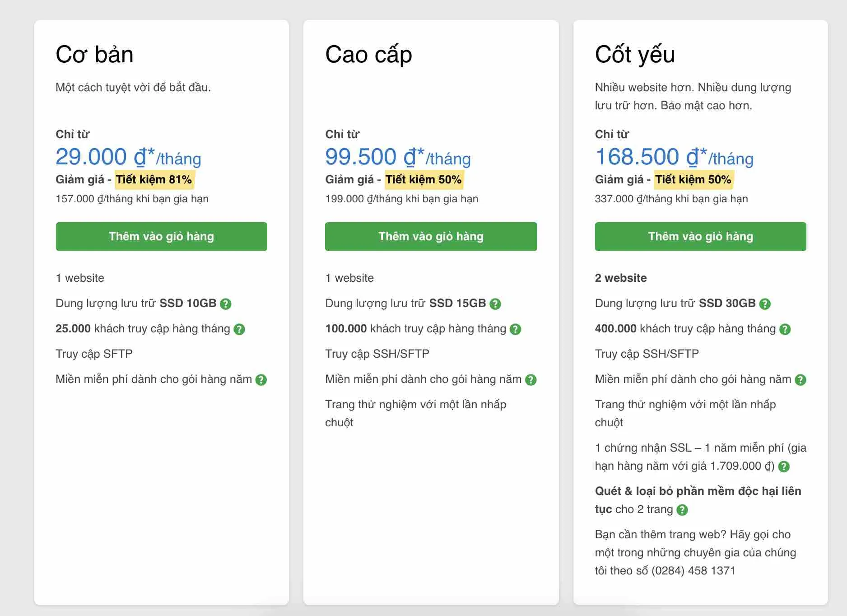Image resolution: width=847 pixels, height=616 pixels.
Task: Add Cao cấp plan to cart
Action: [431, 237]
